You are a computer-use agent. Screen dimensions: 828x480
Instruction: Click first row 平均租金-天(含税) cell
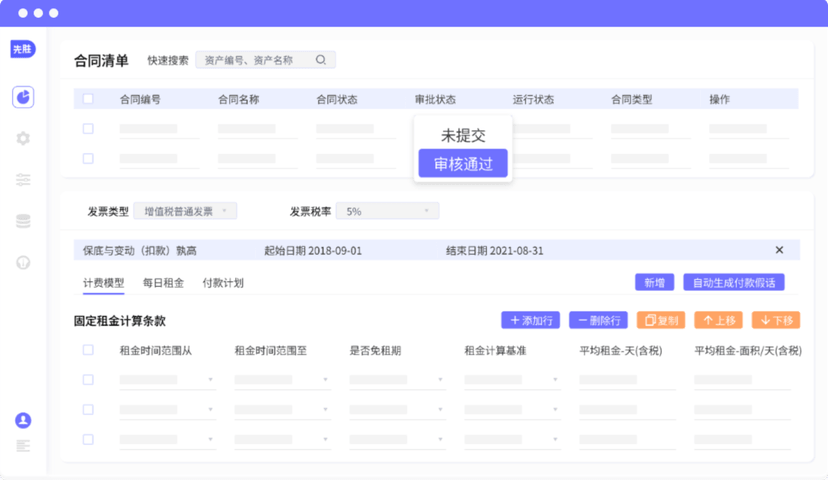click(x=627, y=380)
